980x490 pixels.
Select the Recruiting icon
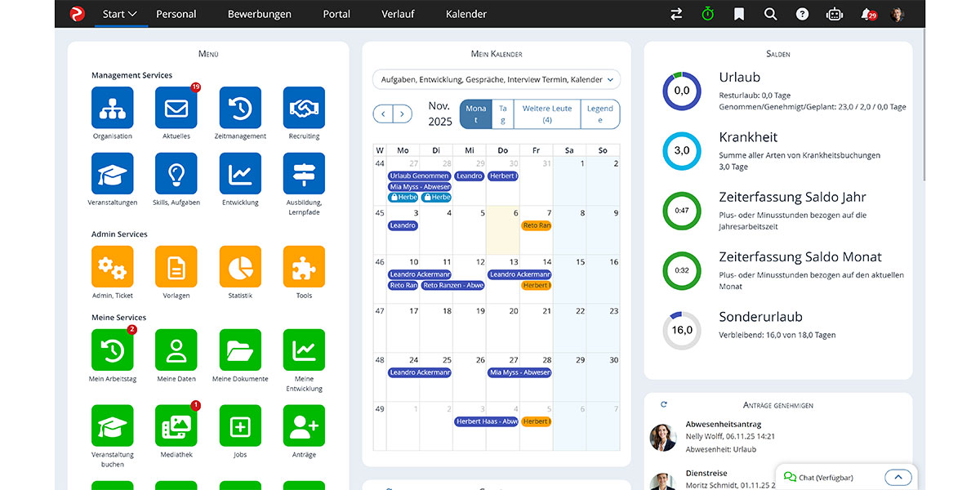point(303,106)
